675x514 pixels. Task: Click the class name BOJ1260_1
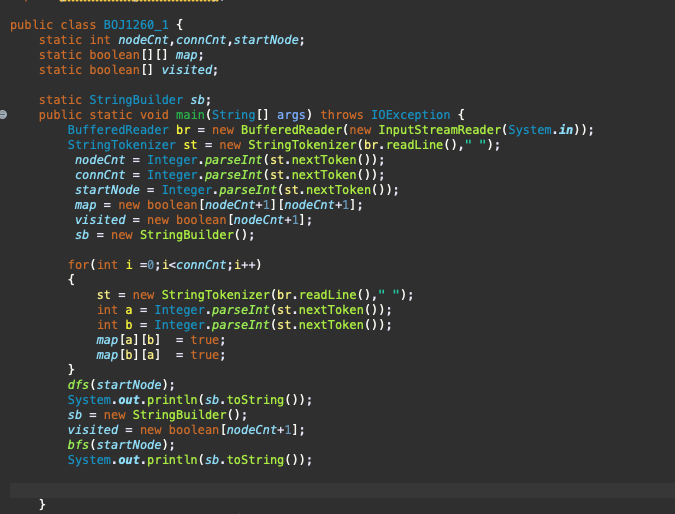coord(136,25)
